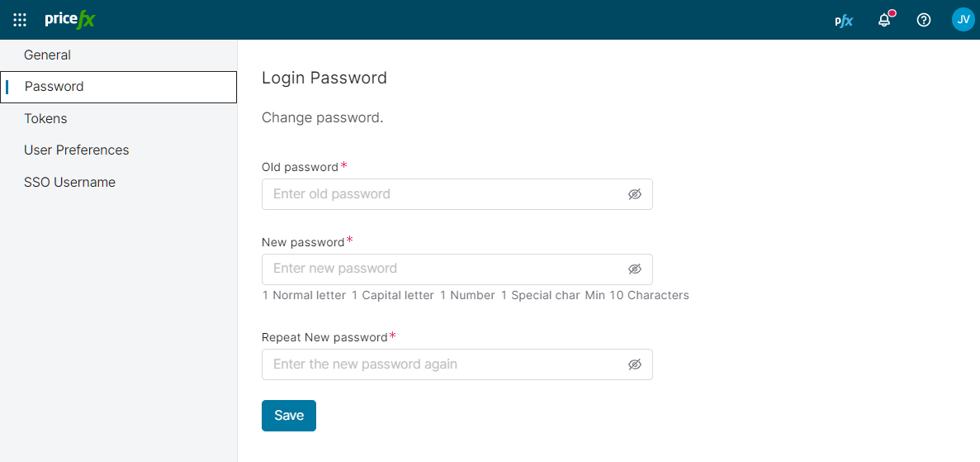Image resolution: width=980 pixels, height=462 pixels.
Task: Open the JV user avatar menu
Action: (963, 20)
